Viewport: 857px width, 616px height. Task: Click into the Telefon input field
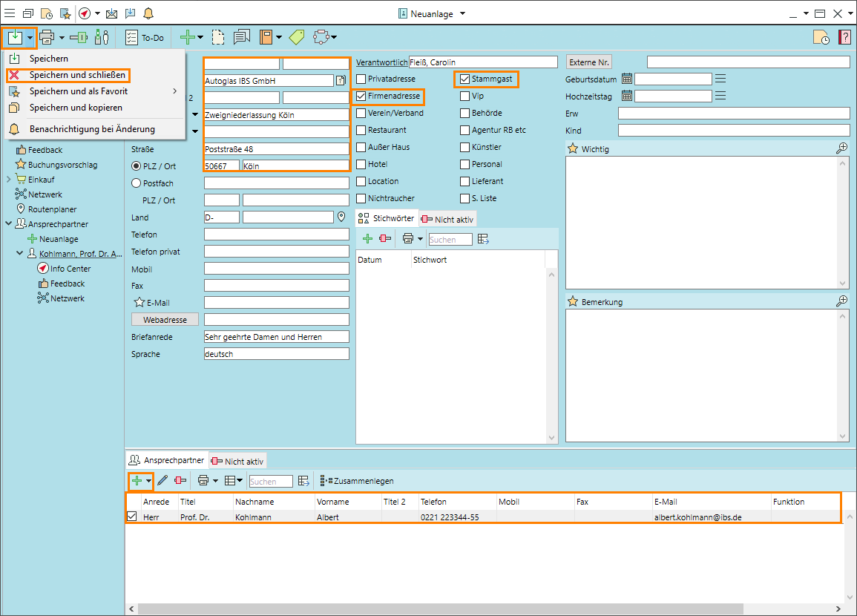click(276, 235)
